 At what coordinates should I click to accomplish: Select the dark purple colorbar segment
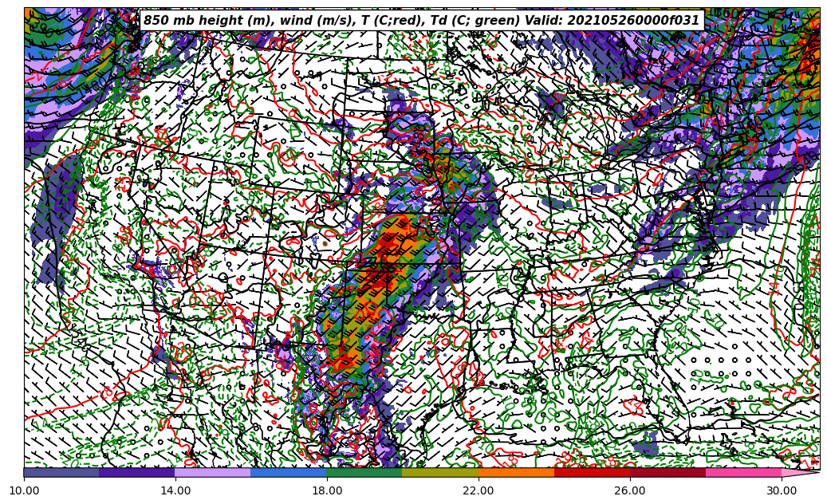[137, 472]
